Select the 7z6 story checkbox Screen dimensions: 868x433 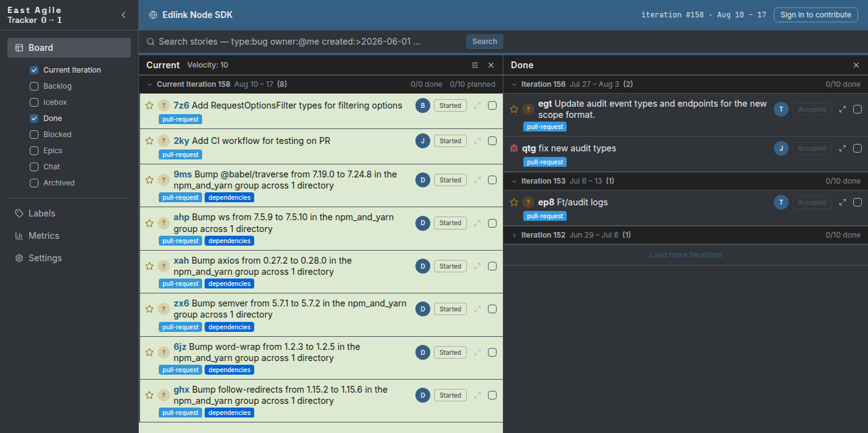click(x=492, y=105)
